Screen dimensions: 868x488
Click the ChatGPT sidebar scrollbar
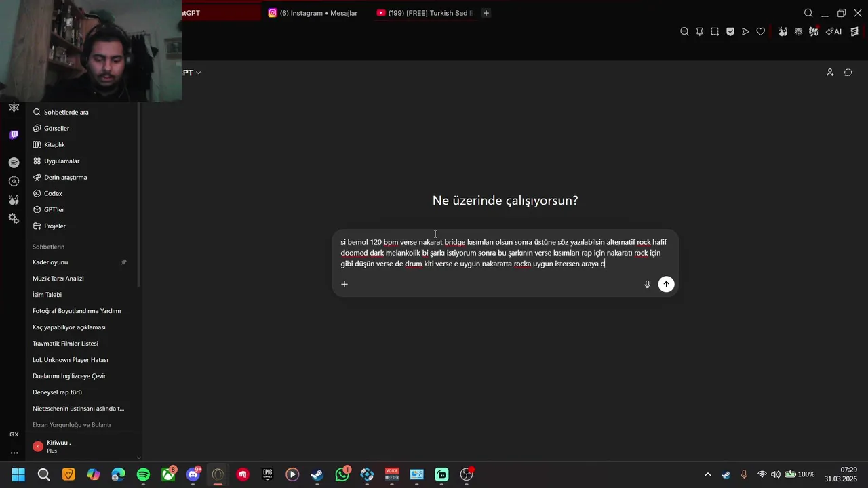click(139, 193)
